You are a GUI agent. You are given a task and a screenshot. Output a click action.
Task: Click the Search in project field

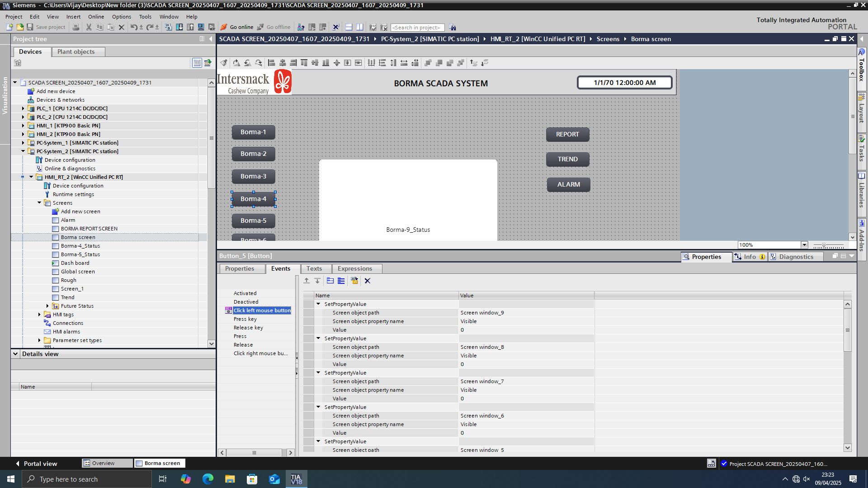[x=417, y=28]
